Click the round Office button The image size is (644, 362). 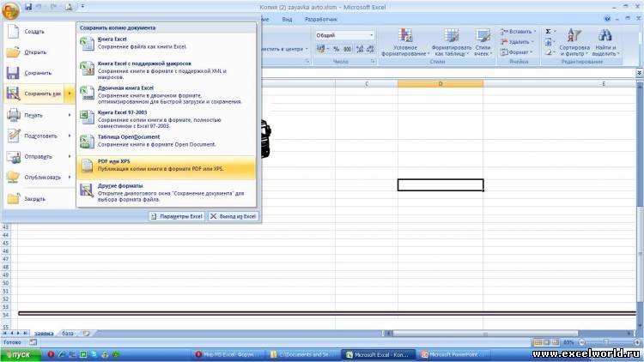[x=10, y=9]
